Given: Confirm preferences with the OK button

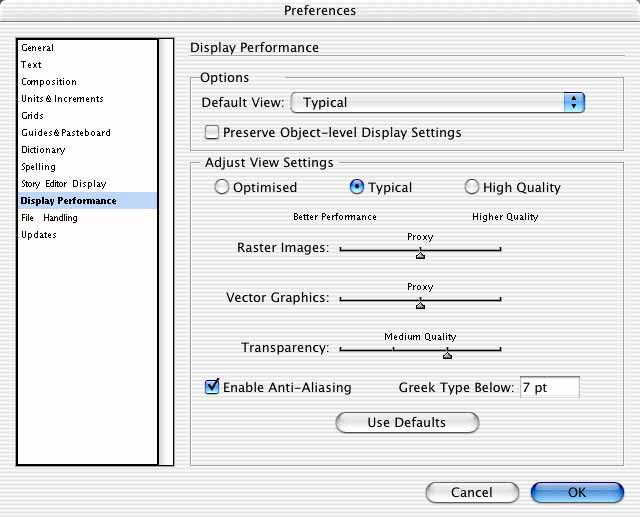Looking at the screenshot, I should (x=577, y=493).
